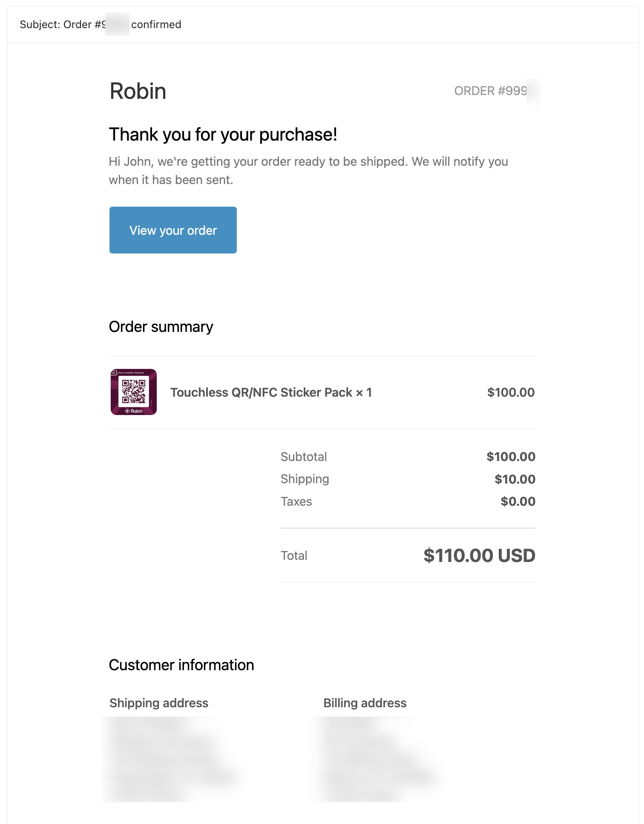
Task: Click the email subject line text
Action: (101, 24)
